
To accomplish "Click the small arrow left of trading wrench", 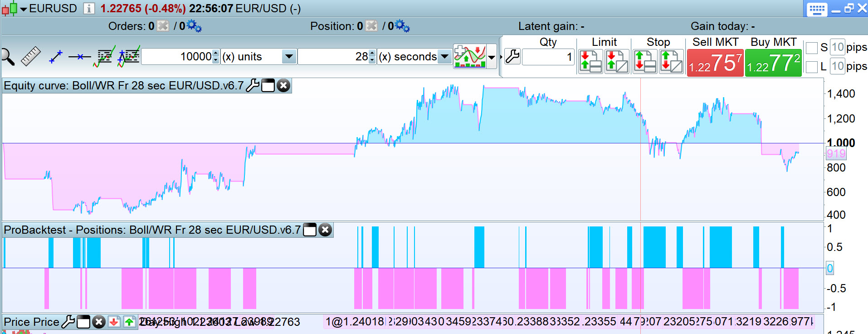I will (x=501, y=57).
